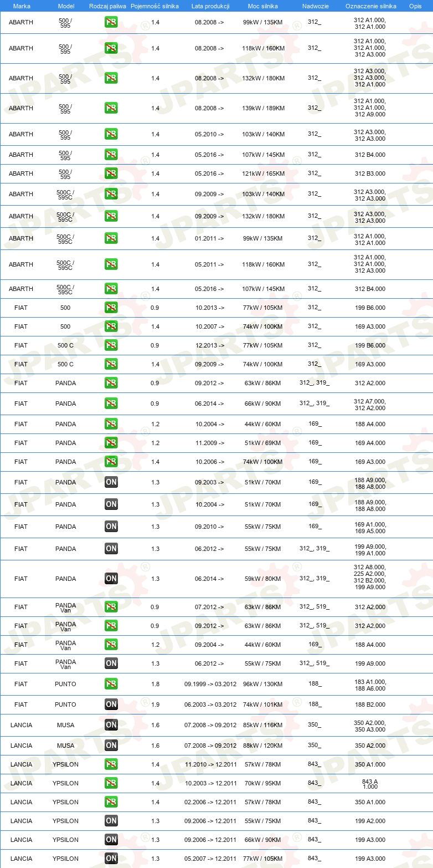Click production date 09.2003 ->
Viewport: 433px width, 868px height.
tap(209, 482)
